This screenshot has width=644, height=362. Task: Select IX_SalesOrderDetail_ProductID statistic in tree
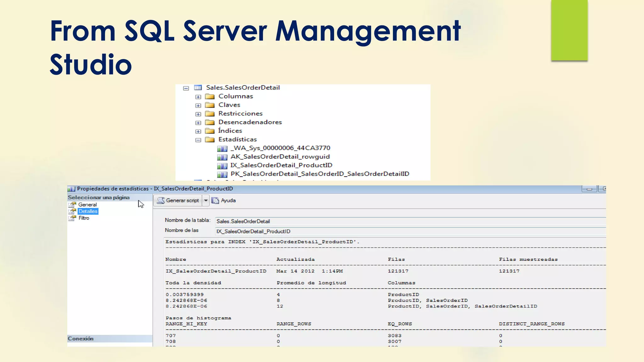tap(281, 165)
